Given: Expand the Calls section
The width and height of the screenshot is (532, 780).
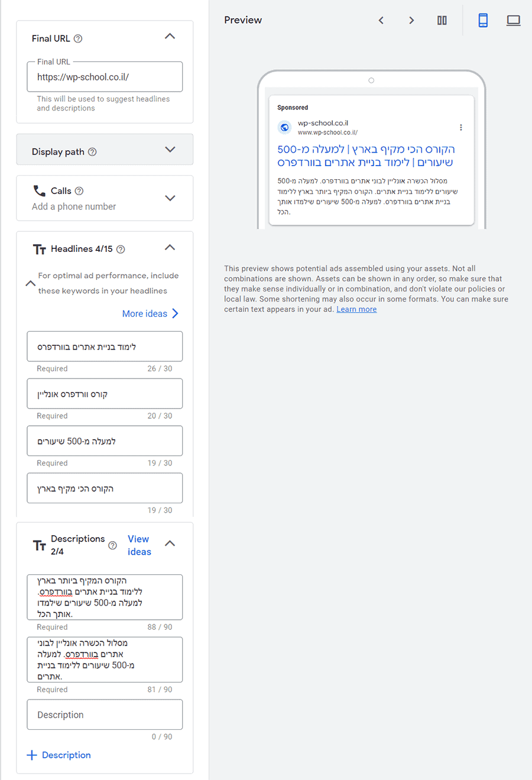Looking at the screenshot, I should point(170,198).
